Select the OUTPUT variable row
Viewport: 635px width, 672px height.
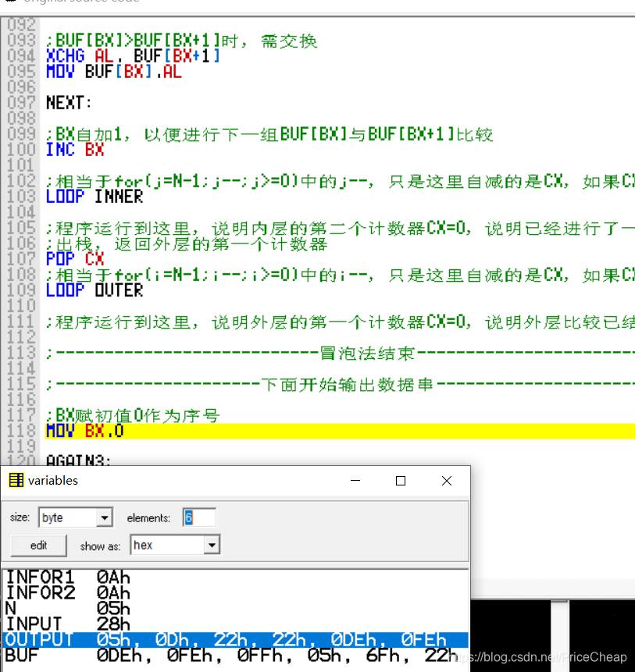[235, 640]
